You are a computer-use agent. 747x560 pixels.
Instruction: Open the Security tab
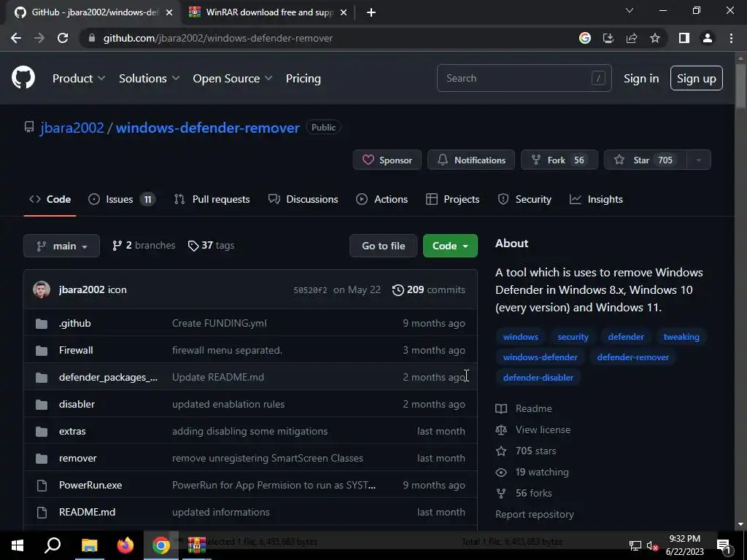point(525,200)
